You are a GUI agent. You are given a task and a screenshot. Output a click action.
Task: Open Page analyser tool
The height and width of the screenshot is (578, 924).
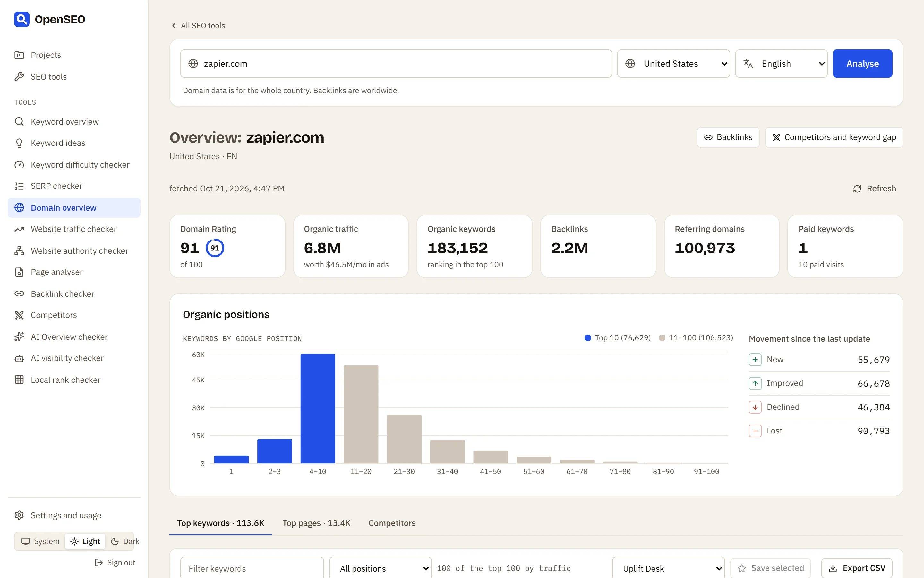pyautogui.click(x=74, y=272)
